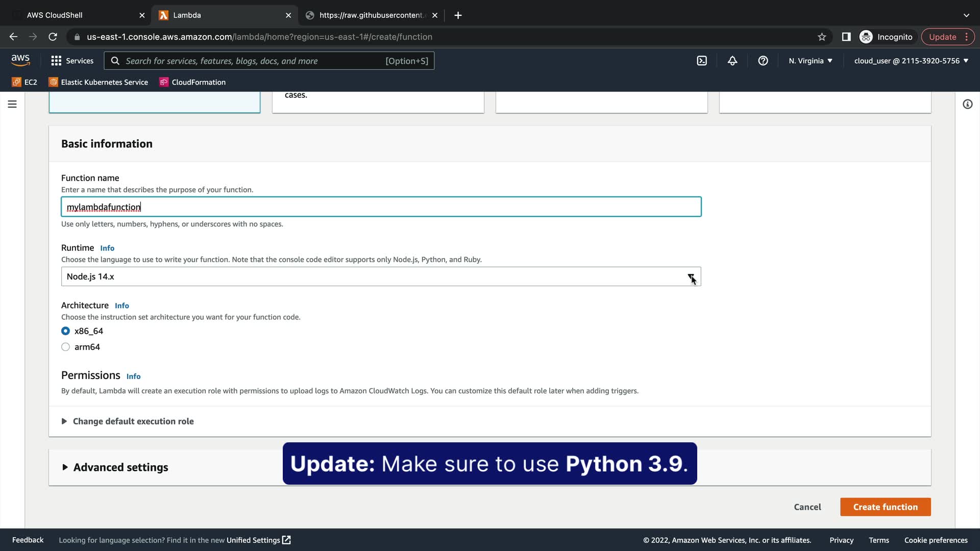Open the Runtime Node.js 14.x dropdown
The width and height of the screenshot is (980, 551).
pyautogui.click(x=381, y=277)
